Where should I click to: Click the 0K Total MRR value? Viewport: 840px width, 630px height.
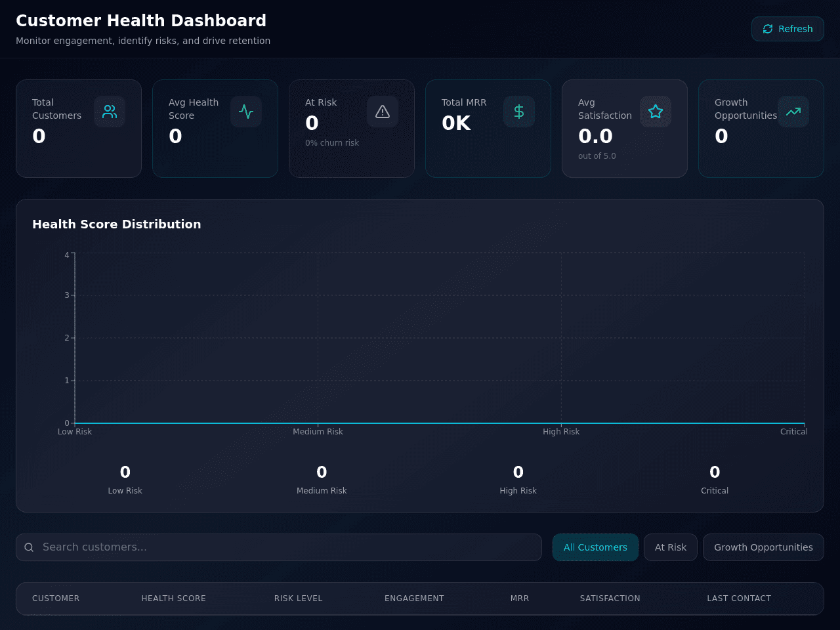(456, 123)
